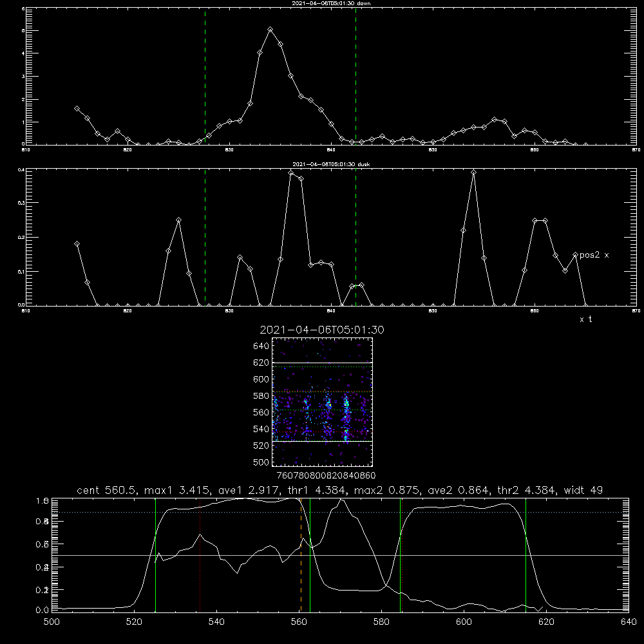
Task: Click the first diamond data point of the dawn curve
Action: point(77,108)
